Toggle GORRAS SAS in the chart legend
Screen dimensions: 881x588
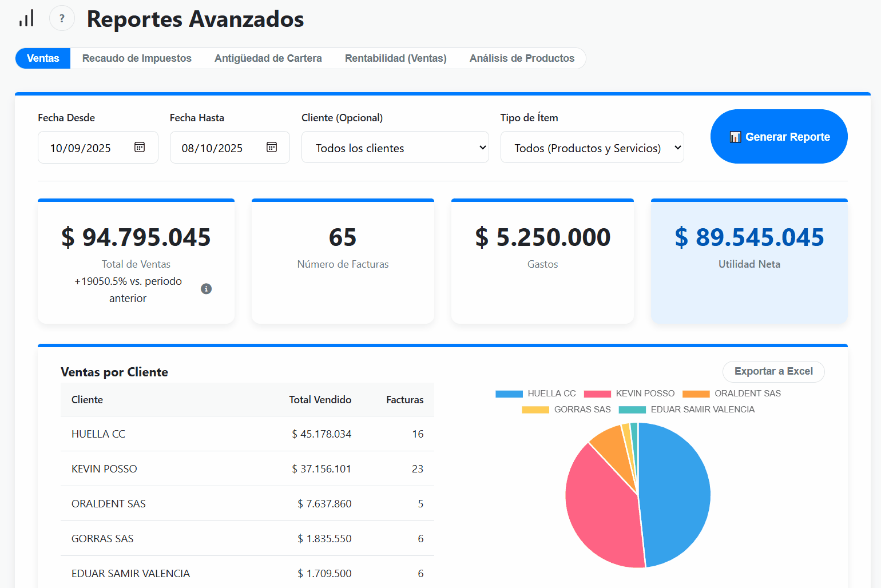coord(535,410)
